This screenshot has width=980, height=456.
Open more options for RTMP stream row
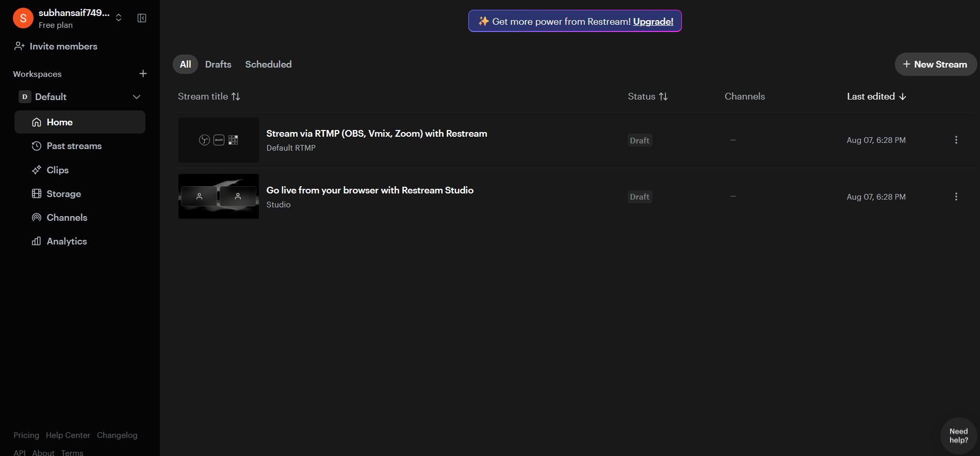pyautogui.click(x=956, y=140)
